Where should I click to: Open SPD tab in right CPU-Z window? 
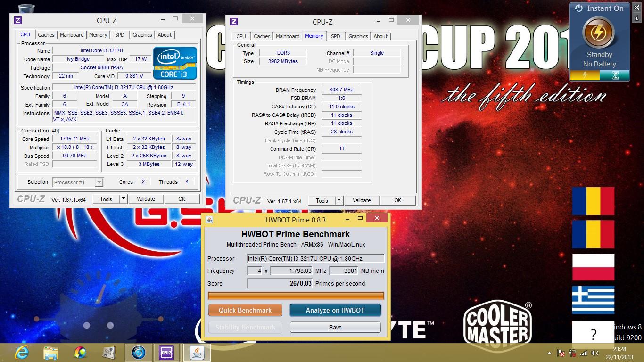pos(336,36)
